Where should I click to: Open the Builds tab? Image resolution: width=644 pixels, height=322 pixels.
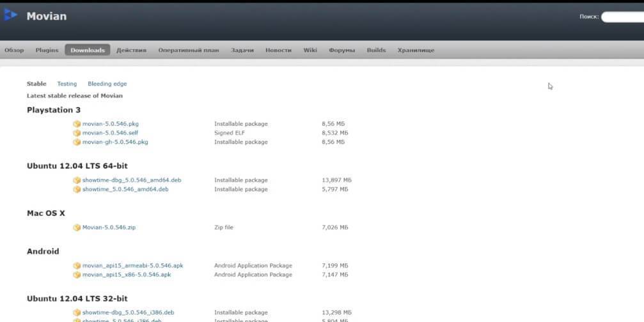point(376,50)
